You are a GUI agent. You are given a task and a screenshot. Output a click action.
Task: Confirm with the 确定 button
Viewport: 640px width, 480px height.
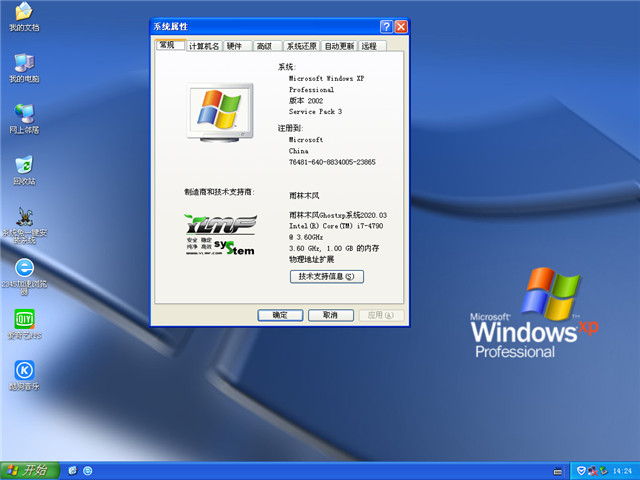click(280, 315)
